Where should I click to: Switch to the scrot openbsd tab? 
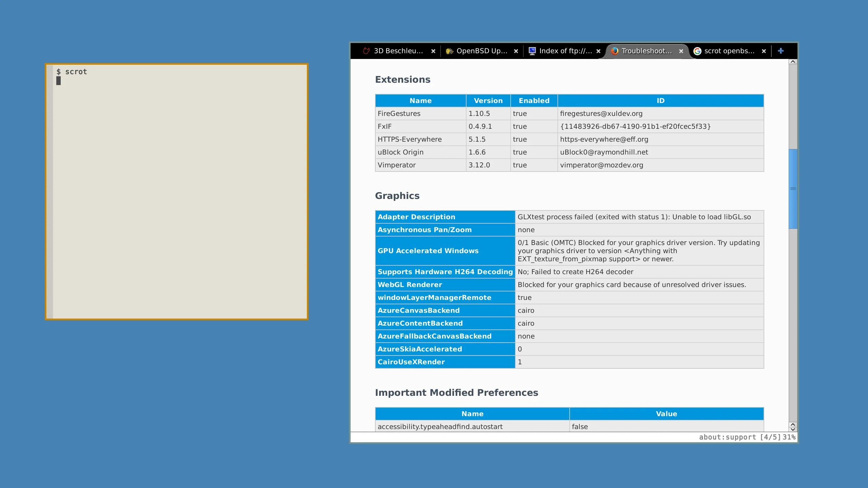tap(729, 51)
